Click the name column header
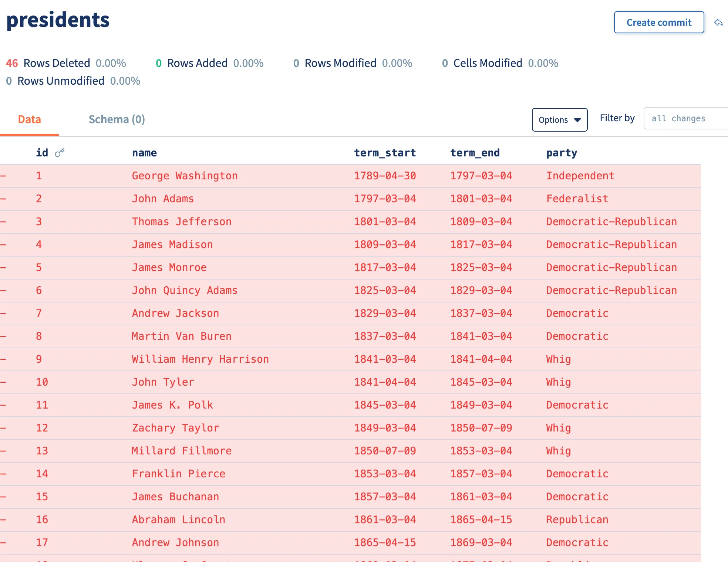Image resolution: width=728 pixels, height=562 pixels. 144,152
